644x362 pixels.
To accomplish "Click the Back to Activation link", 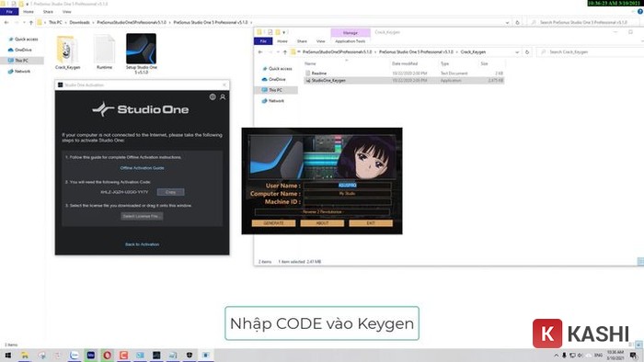I will tap(142, 244).
